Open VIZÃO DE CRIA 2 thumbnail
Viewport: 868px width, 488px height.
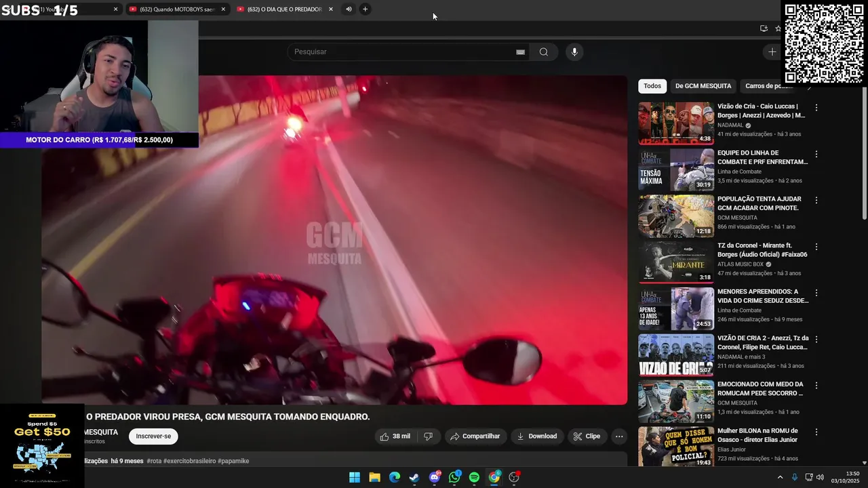676,354
